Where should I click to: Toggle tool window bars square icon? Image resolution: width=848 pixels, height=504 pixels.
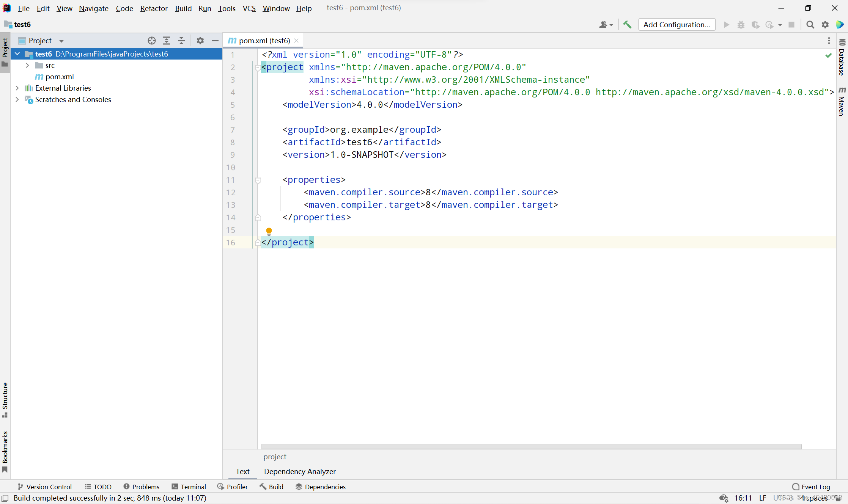click(5, 498)
